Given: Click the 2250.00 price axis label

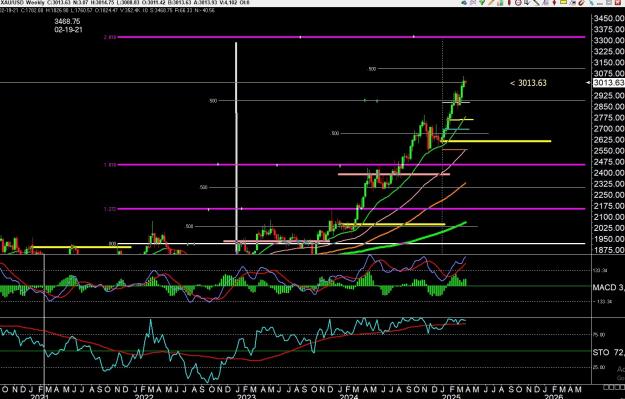Looking at the screenshot, I should [609, 195].
